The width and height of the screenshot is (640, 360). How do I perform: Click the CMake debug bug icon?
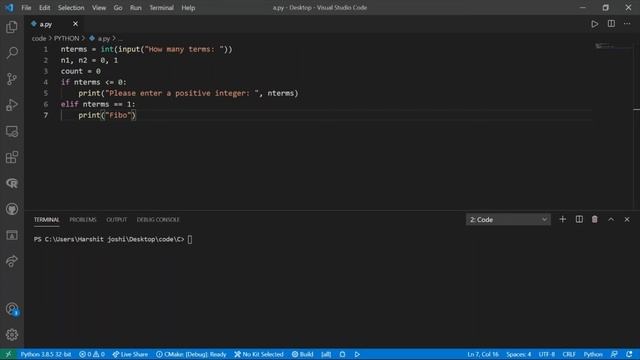click(x=342, y=354)
